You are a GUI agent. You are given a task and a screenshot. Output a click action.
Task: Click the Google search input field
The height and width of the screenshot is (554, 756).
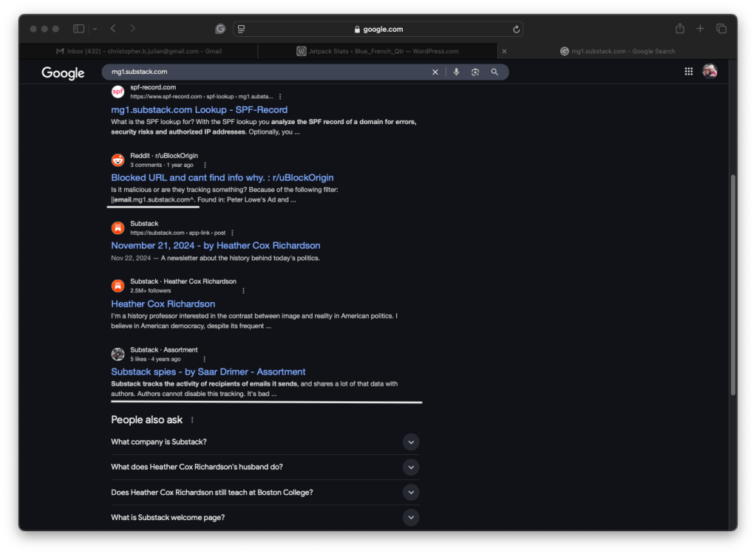point(266,72)
